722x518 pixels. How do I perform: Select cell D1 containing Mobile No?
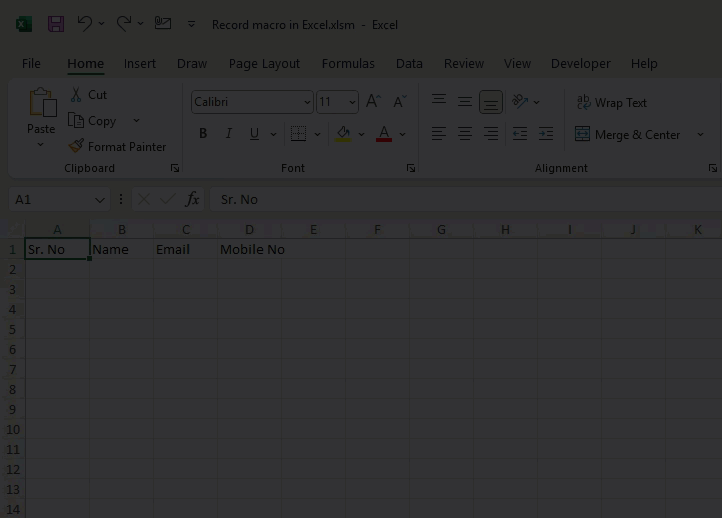249,249
